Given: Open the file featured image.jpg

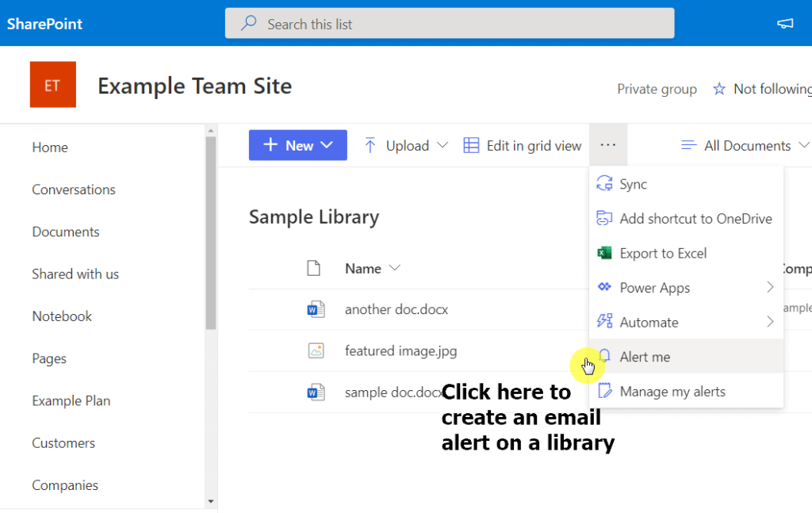Looking at the screenshot, I should click(x=400, y=351).
